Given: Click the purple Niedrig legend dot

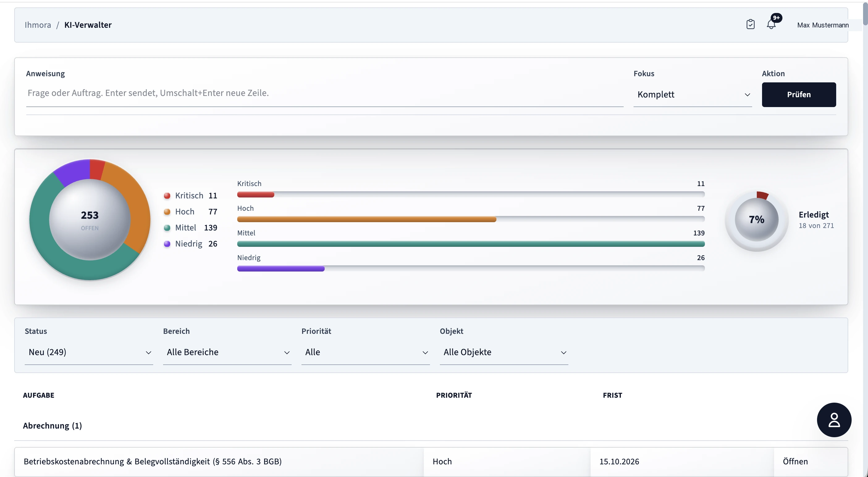Looking at the screenshot, I should tap(167, 244).
